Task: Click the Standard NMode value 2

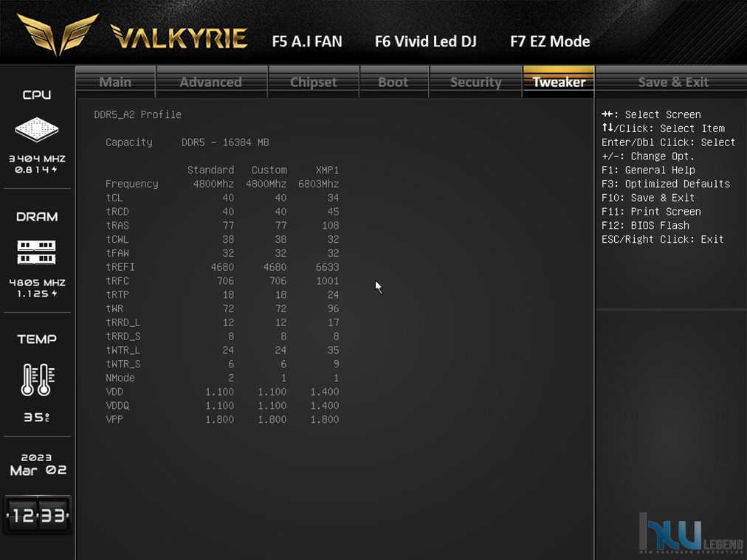Action: point(231,378)
